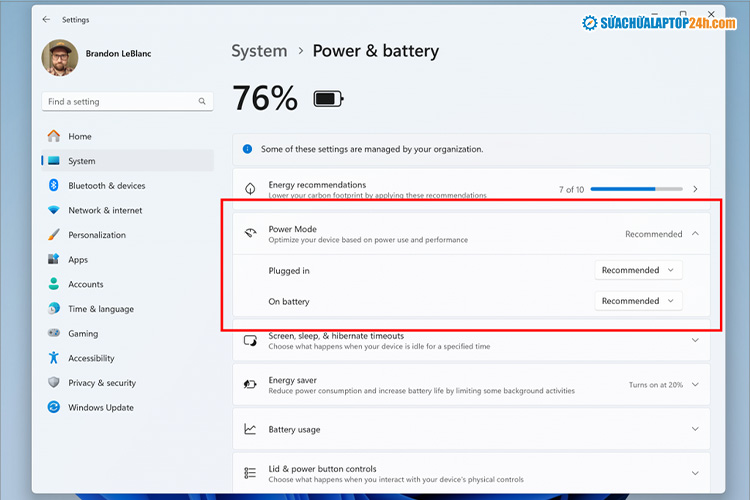Click the search magnifier icon
This screenshot has width=750, height=500.
(x=203, y=102)
